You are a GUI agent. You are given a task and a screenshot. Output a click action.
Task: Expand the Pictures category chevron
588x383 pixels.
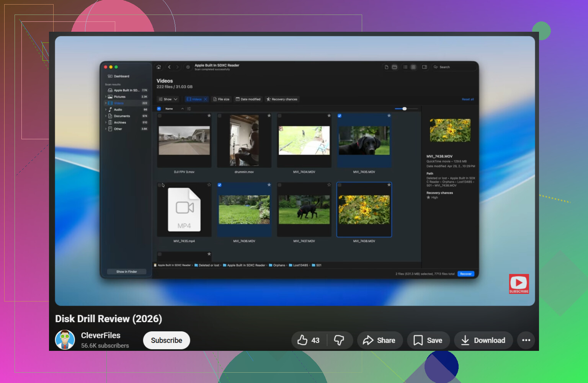point(106,97)
